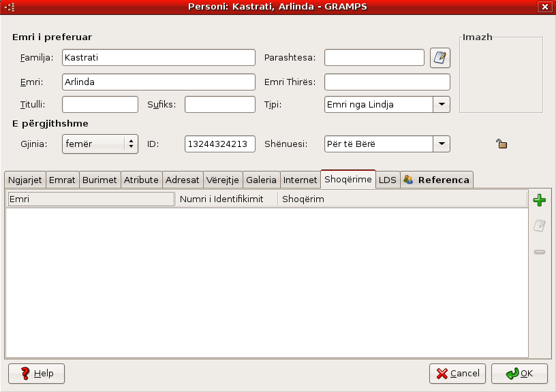Open the LDS tab

click(x=388, y=180)
